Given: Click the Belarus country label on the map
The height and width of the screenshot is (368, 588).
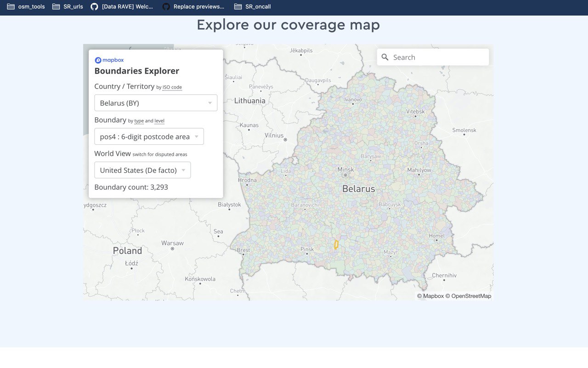Looking at the screenshot, I should click(x=359, y=189).
